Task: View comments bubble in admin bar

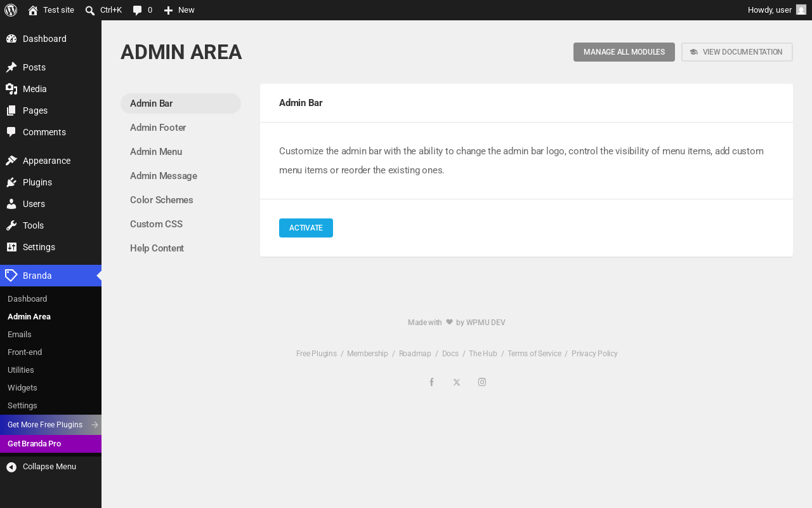Action: [x=143, y=10]
